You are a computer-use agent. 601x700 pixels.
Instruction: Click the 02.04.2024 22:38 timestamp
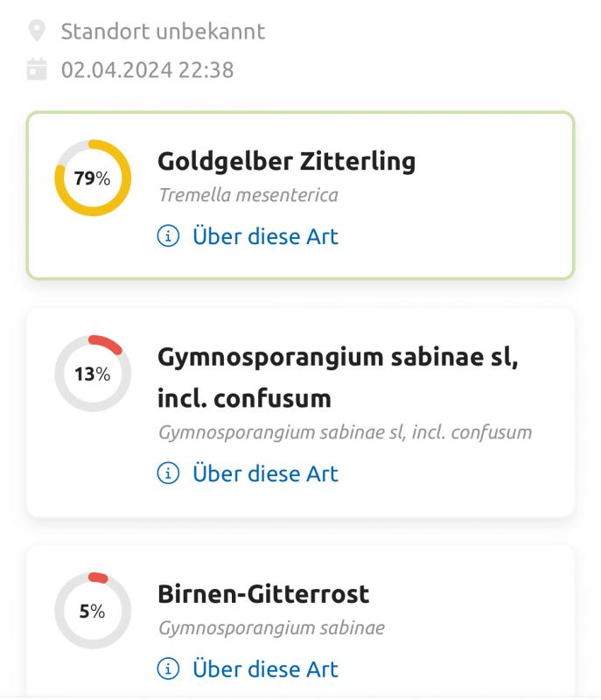(147, 69)
